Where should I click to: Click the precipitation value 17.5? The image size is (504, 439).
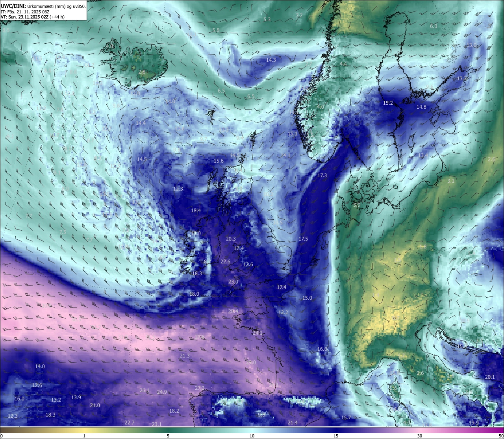[303, 239]
